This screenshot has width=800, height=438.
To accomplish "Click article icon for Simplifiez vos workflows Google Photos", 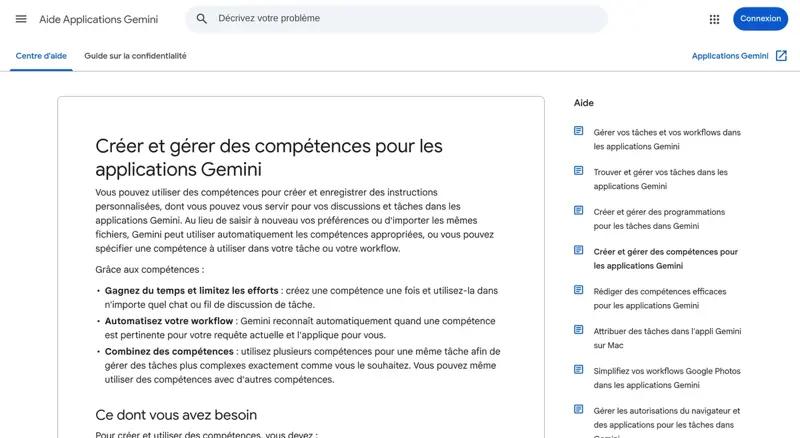I will click(x=579, y=370).
